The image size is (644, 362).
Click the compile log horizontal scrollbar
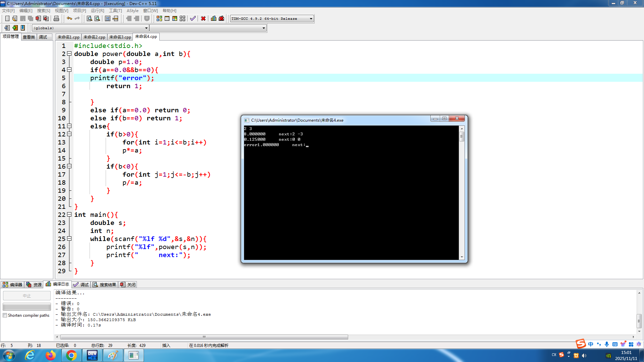point(204,337)
